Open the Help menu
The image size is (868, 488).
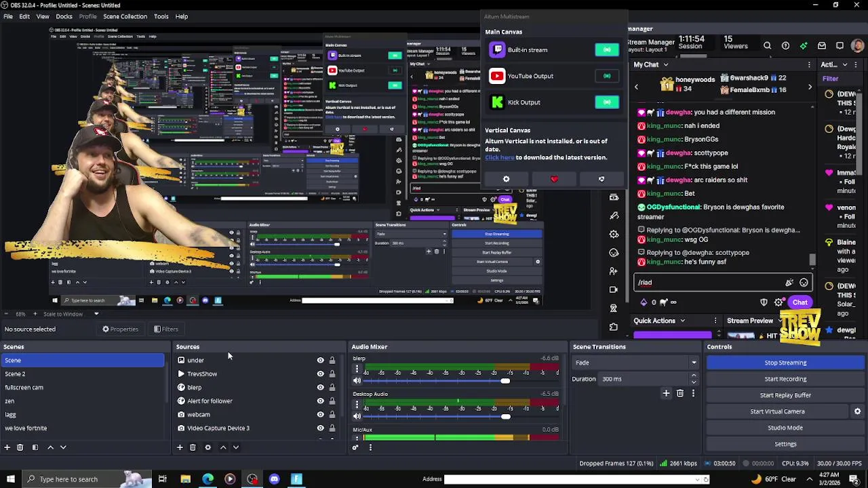182,16
